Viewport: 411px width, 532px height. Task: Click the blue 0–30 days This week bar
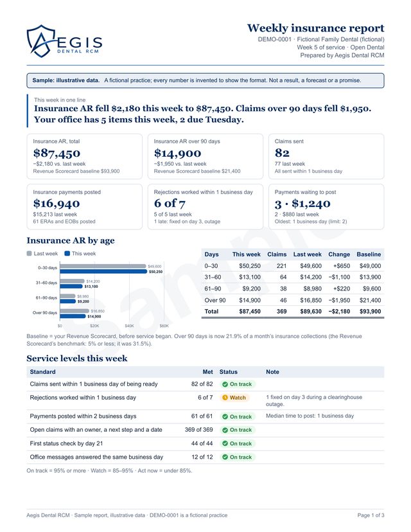coord(103,271)
